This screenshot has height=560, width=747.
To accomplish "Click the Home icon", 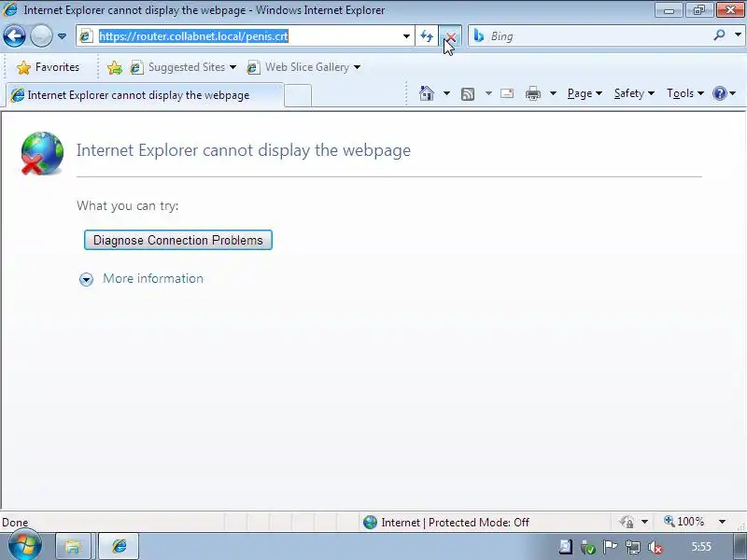I will pos(427,93).
